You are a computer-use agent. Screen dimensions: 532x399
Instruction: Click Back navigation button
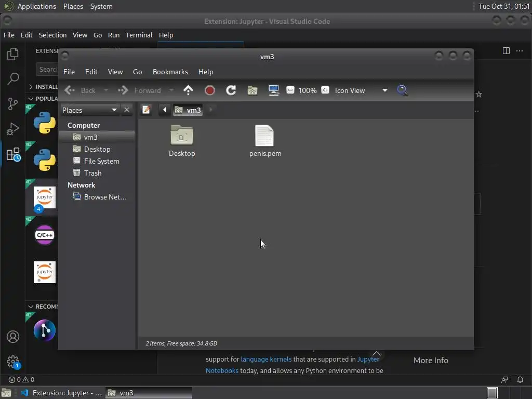click(81, 90)
